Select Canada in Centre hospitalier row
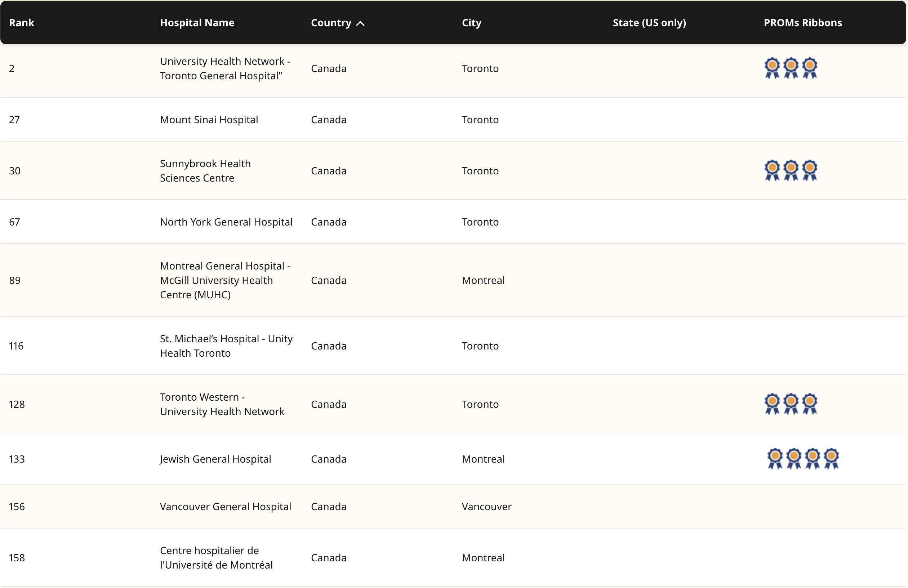This screenshot has width=908, height=588. [329, 557]
